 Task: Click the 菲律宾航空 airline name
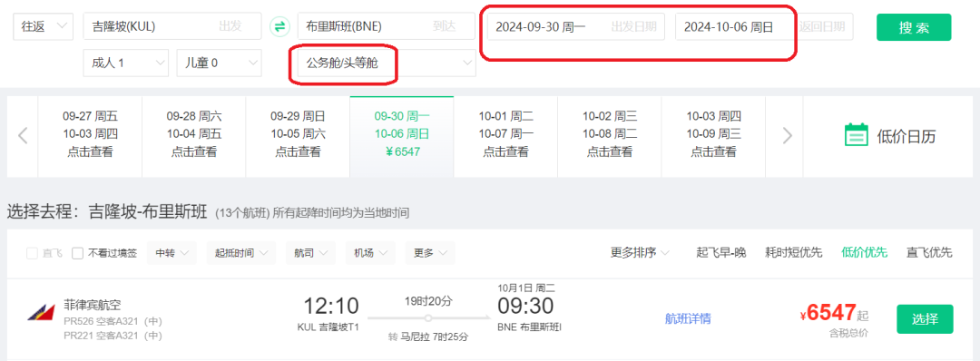[x=93, y=306]
